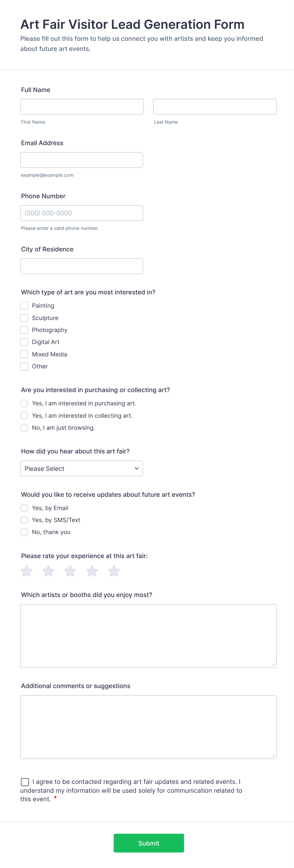Select the Sculpture art type
This screenshot has width=294, height=868.
point(24,318)
